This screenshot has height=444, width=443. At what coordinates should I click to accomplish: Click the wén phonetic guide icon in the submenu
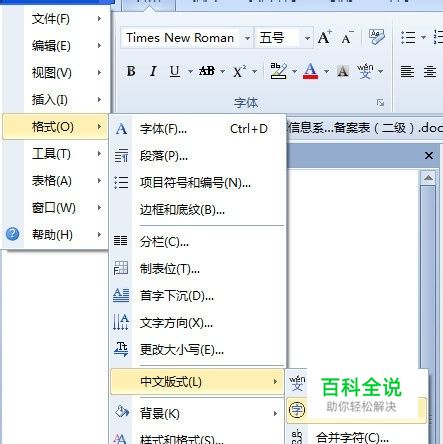[x=297, y=383]
